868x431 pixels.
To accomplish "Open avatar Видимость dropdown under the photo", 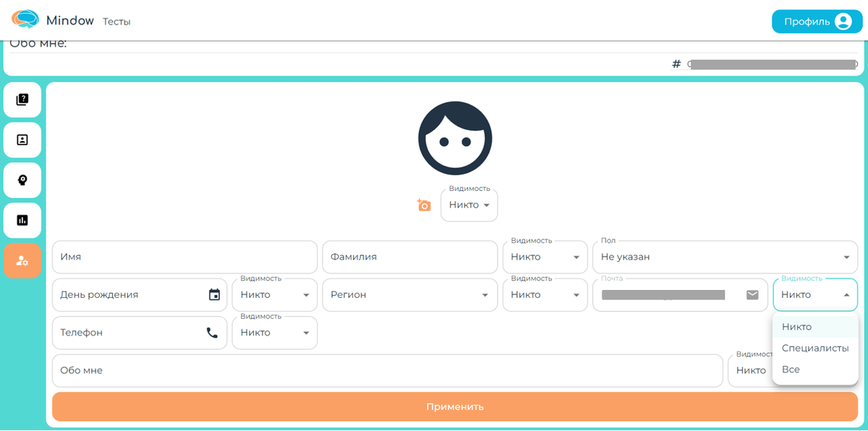I will click(x=469, y=205).
